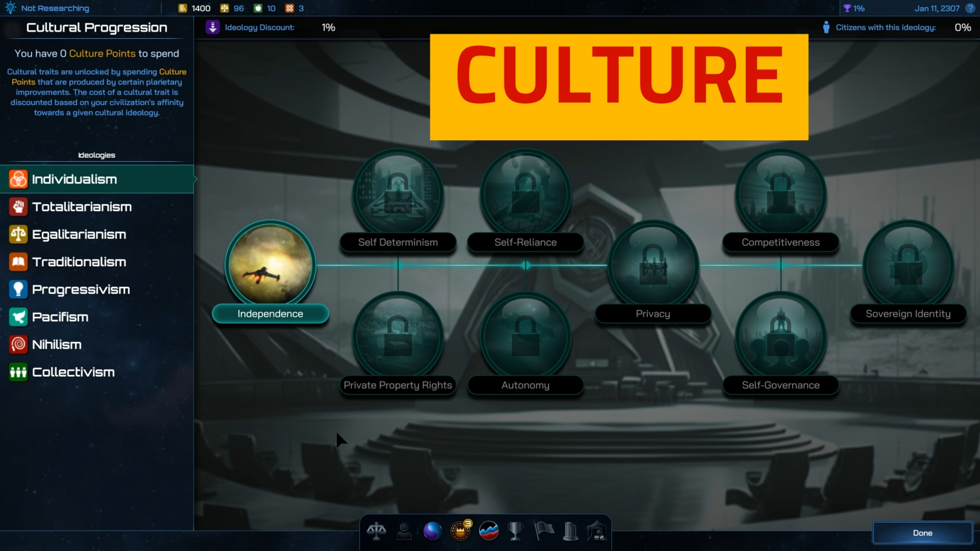Switch to the Egalitarianism ideology
The image size is (980, 551).
79,234
